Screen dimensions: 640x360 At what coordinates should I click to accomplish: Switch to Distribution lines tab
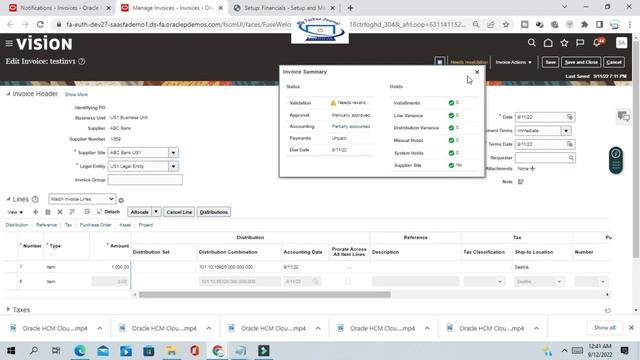click(x=17, y=225)
